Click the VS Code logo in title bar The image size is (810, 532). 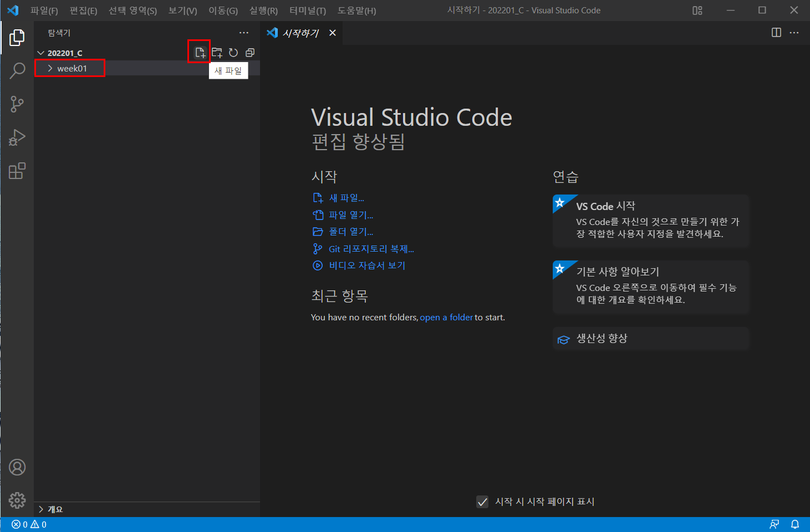coord(13,11)
